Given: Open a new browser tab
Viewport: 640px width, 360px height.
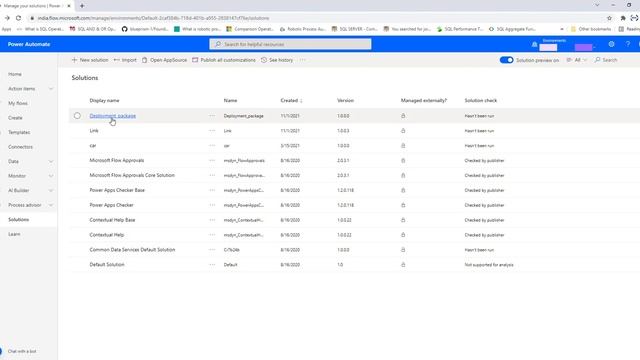Looking at the screenshot, I should 82,6.
